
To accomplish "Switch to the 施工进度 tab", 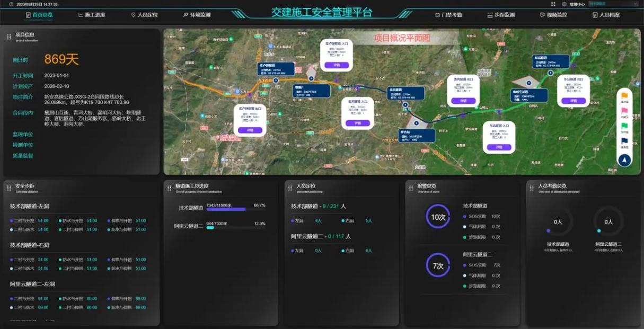I will (x=92, y=15).
